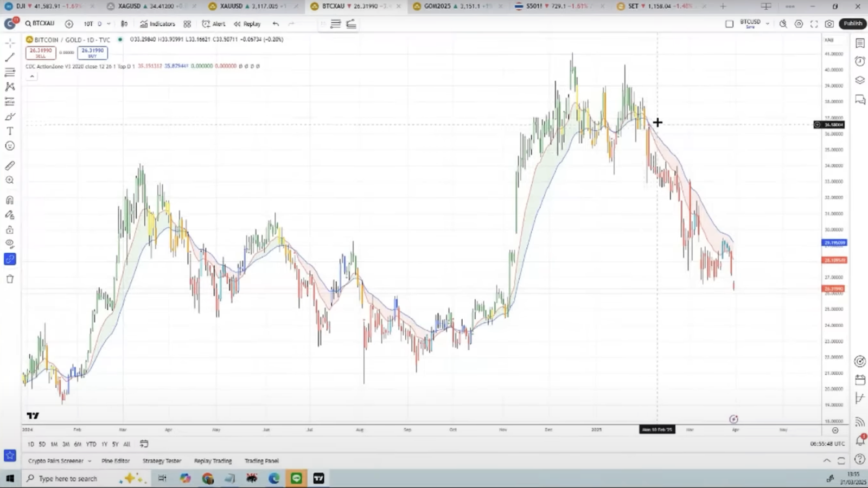Open the chart interval dropdown arrow

click(x=108, y=24)
